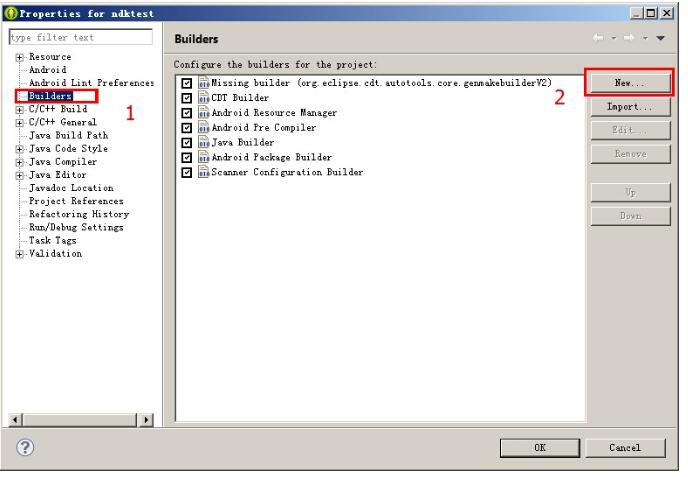Uncheck the CDT Builder checkbox
688x477 pixels.
187,98
